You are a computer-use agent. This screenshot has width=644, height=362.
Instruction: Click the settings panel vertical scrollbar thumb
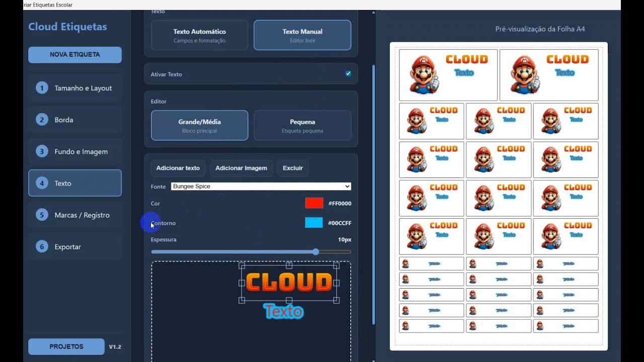point(373,195)
